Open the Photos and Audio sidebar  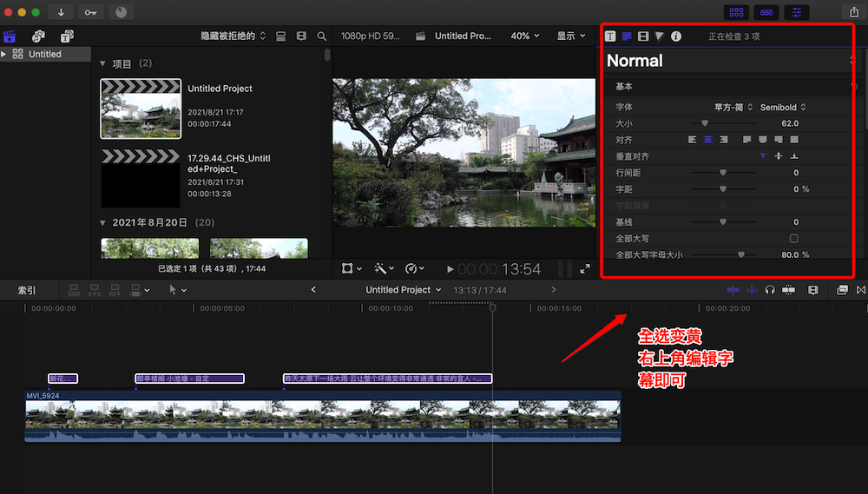click(x=38, y=36)
